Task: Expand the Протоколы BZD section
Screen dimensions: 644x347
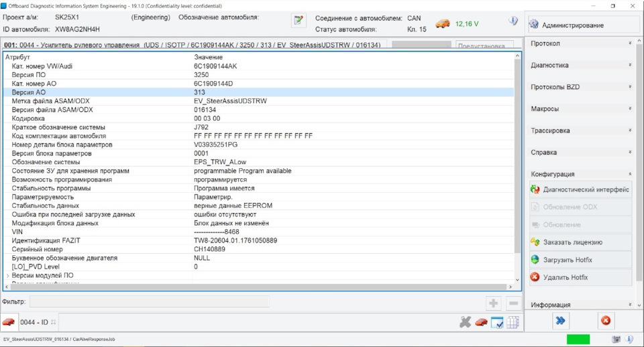Action: (x=581, y=87)
